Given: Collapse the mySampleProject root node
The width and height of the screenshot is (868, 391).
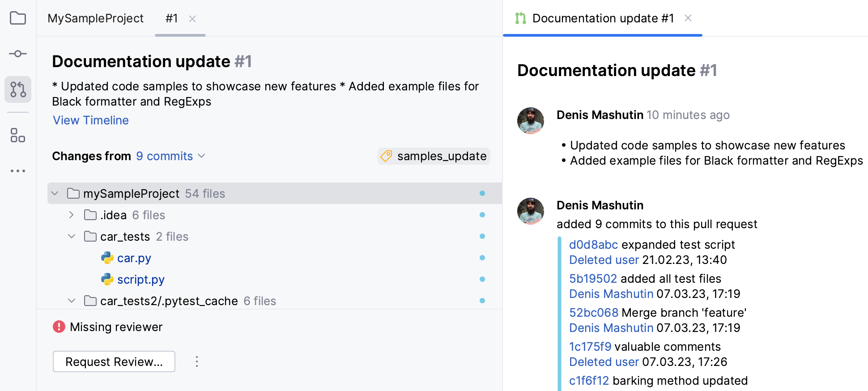Looking at the screenshot, I should (55, 193).
